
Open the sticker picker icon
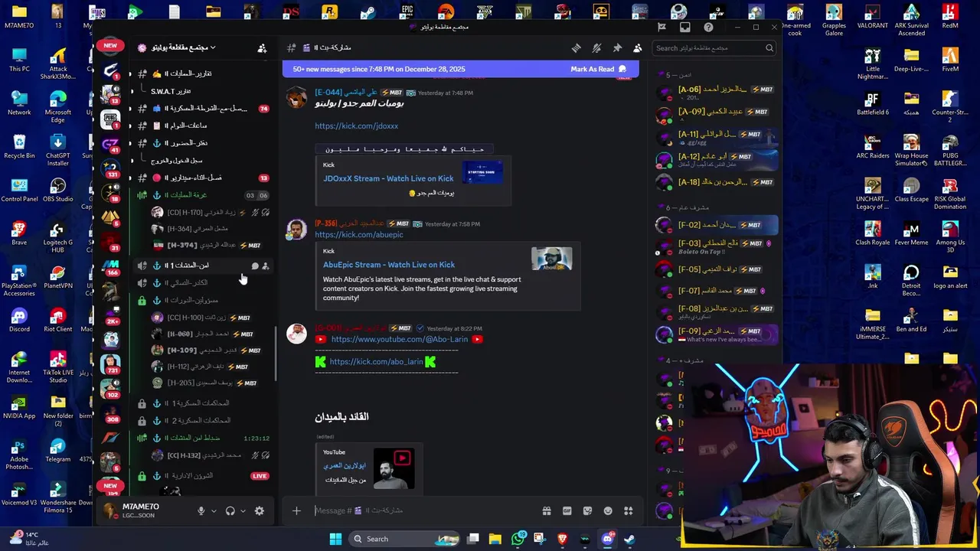[x=587, y=510]
